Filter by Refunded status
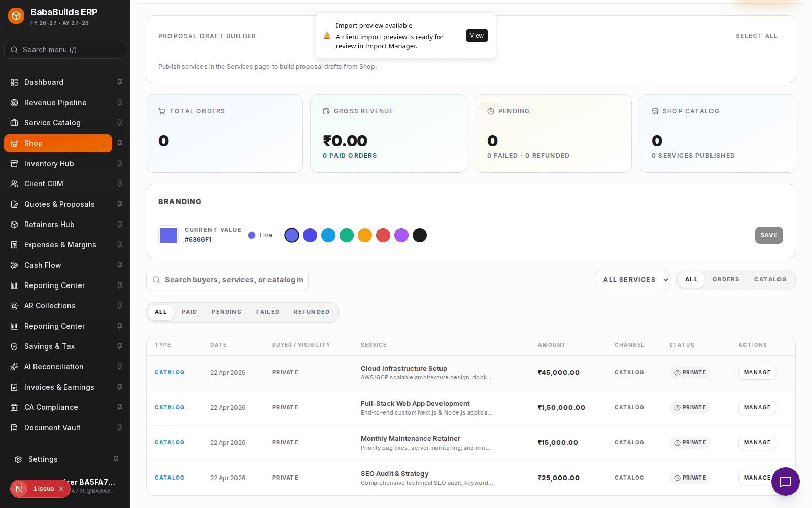The width and height of the screenshot is (812, 508). click(312, 312)
